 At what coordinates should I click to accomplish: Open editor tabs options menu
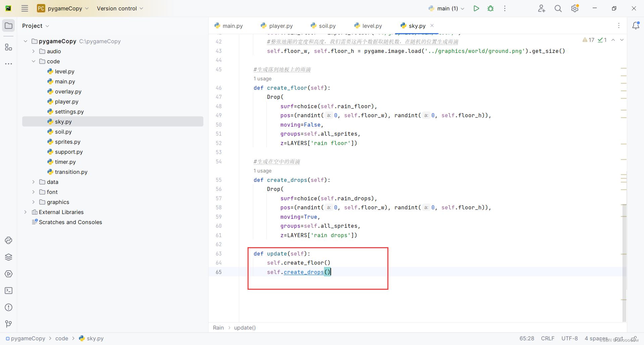[619, 26]
